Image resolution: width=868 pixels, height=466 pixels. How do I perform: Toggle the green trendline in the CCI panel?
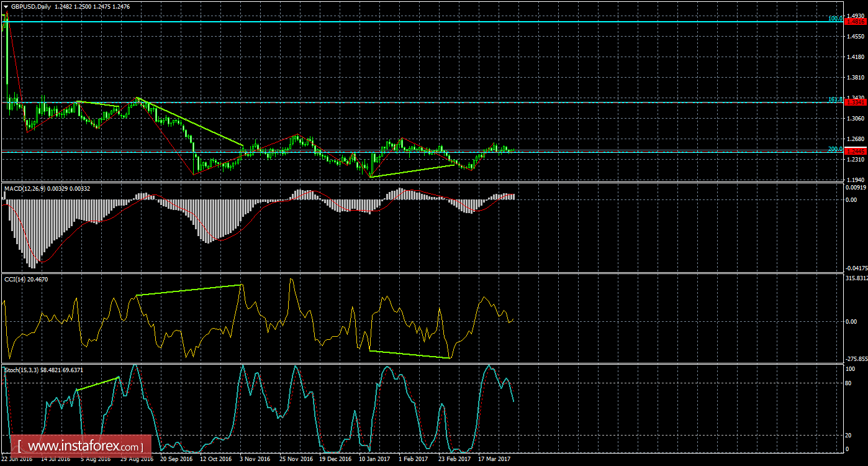(186, 290)
